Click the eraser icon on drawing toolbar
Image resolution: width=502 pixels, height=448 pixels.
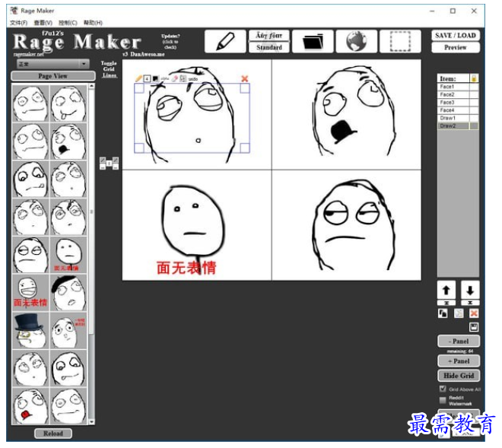point(174,78)
